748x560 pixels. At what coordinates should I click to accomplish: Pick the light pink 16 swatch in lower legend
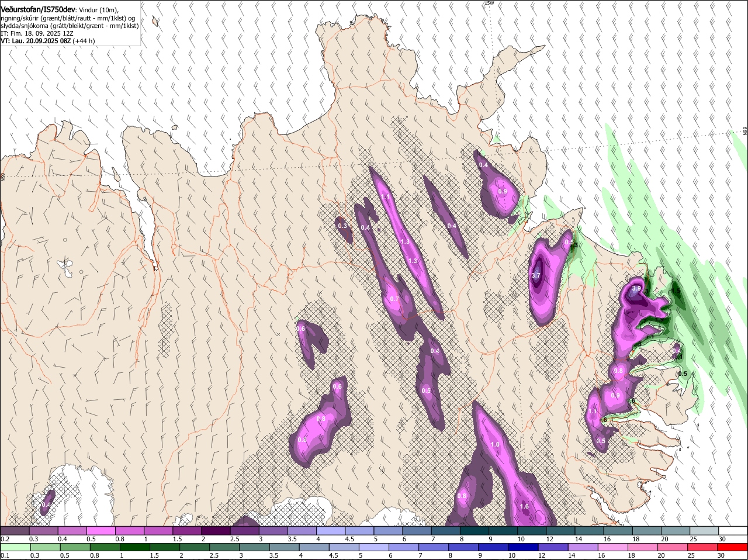(x=613, y=547)
